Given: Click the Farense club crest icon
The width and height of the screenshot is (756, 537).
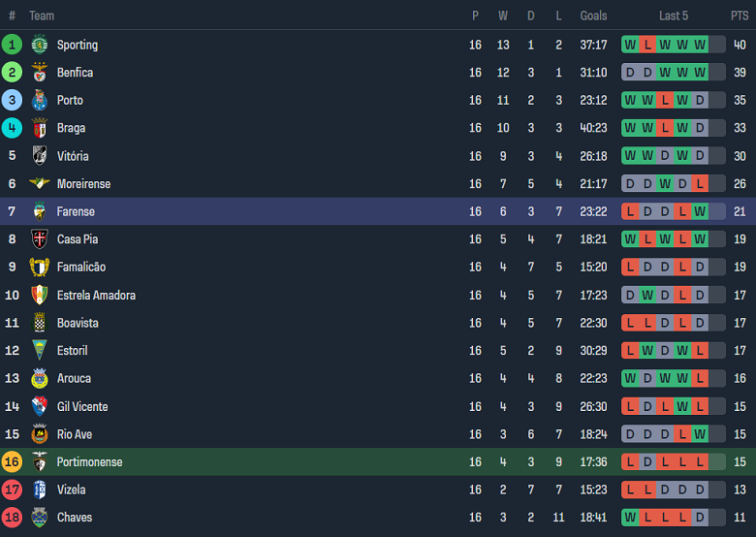Looking at the screenshot, I should point(40,211).
